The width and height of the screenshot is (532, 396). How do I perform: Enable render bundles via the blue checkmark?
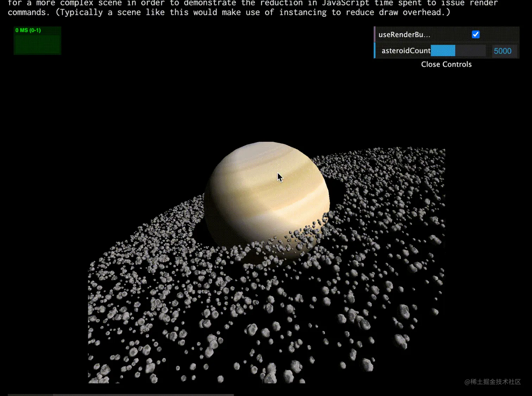click(476, 34)
